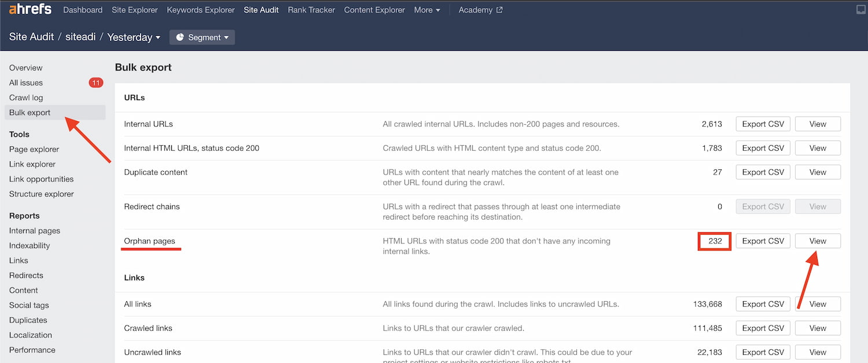Open the window icon at top right
Screen dimensions: 868x363
(860, 10)
